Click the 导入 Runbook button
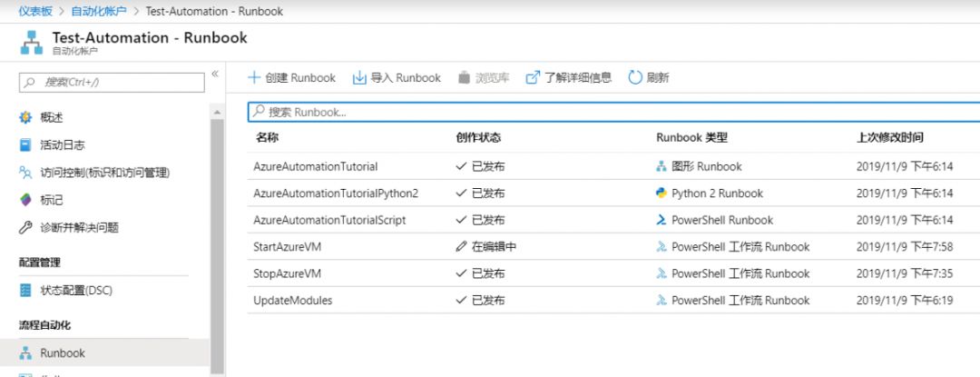 click(x=397, y=77)
